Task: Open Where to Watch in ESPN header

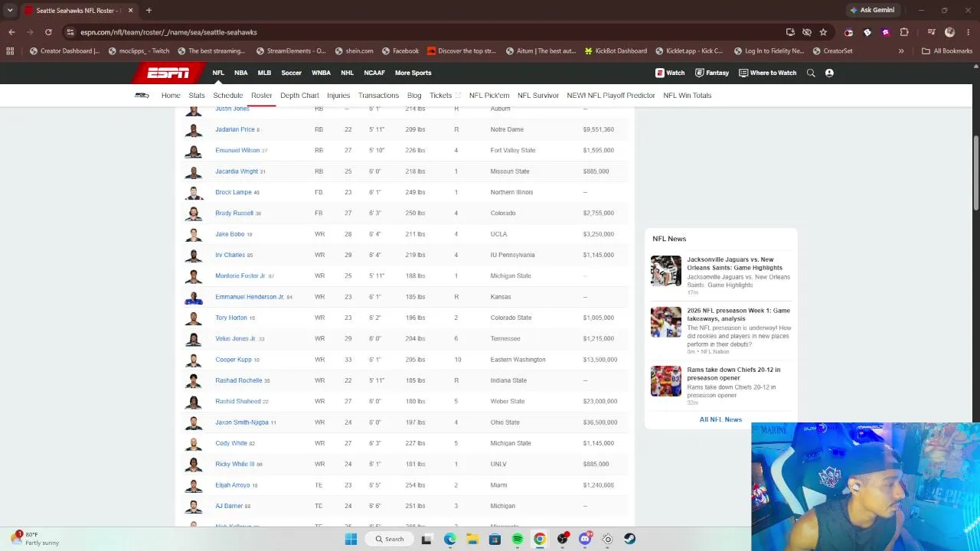Action: (768, 73)
